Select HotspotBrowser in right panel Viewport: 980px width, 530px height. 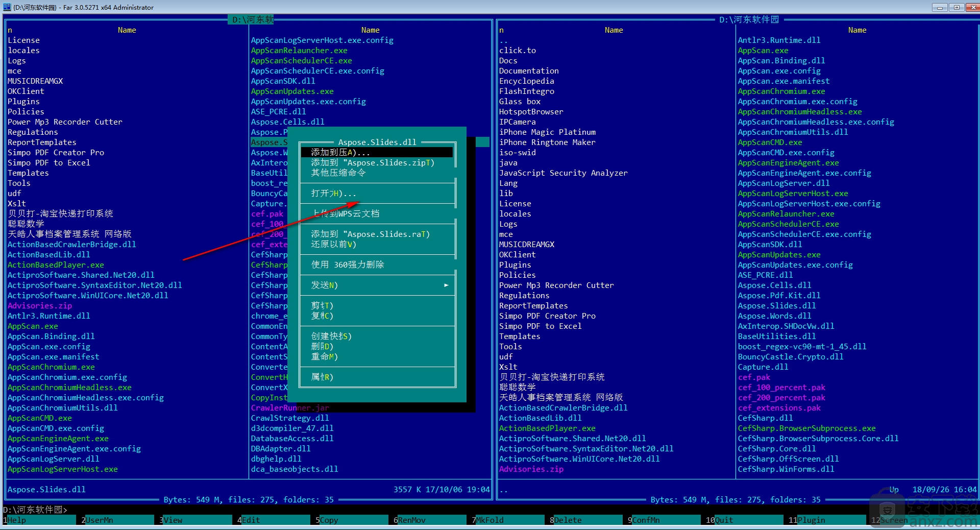point(531,111)
